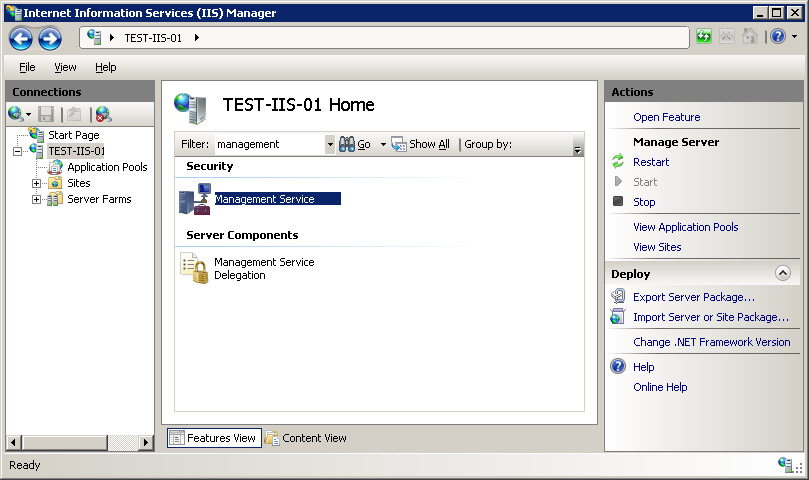Go forward with the blue Forward arrow
Screen dimensions: 809x480
pos(50,39)
